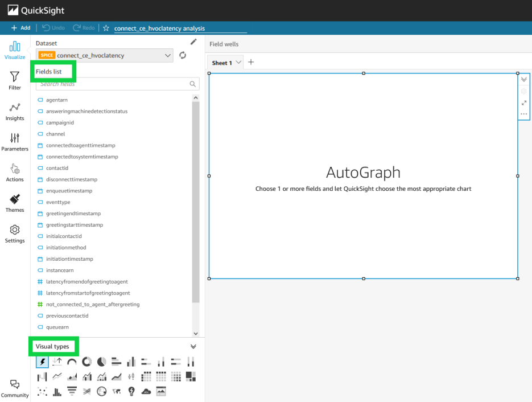Screen dimensions: 532x402
Task: Select the pie chart visual type
Action: [101, 361]
